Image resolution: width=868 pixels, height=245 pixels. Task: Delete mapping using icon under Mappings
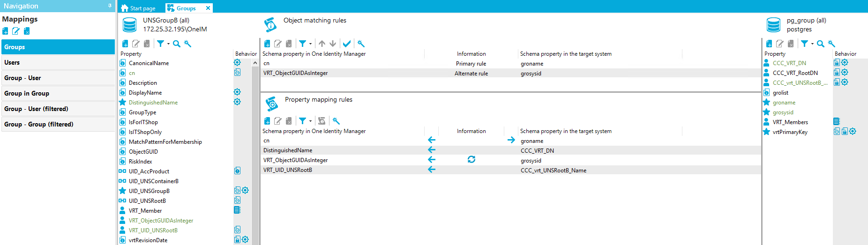click(27, 31)
